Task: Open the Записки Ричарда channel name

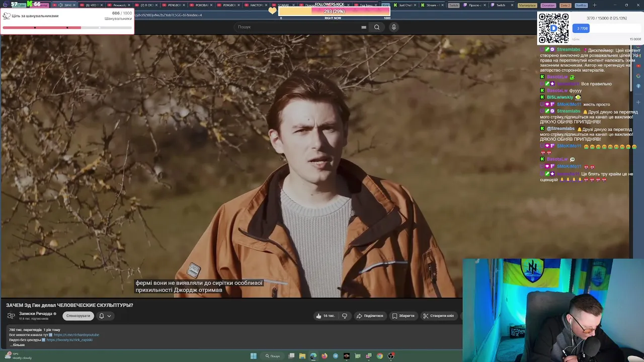Action: pyautogui.click(x=35, y=314)
